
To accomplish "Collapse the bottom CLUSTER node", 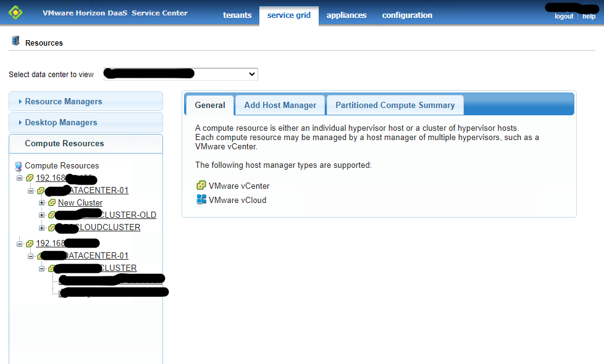I will point(41,268).
